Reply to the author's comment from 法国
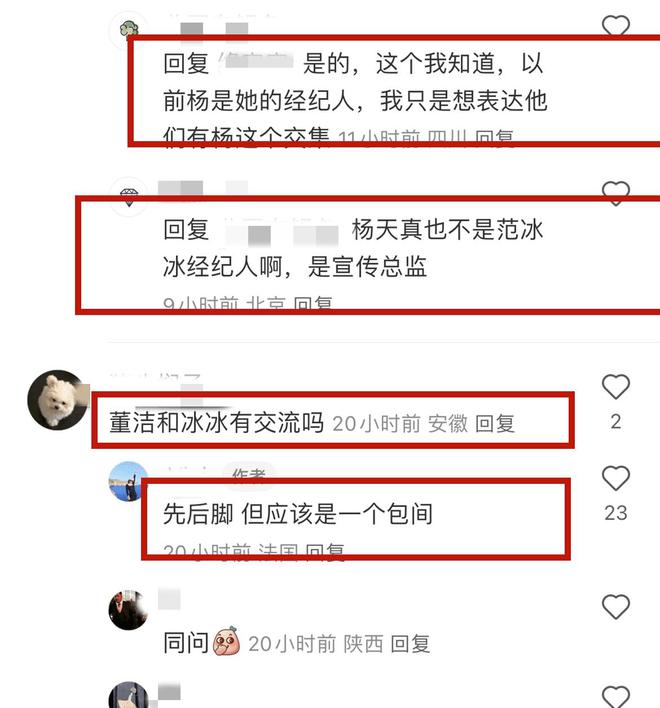The image size is (660, 708). [325, 551]
